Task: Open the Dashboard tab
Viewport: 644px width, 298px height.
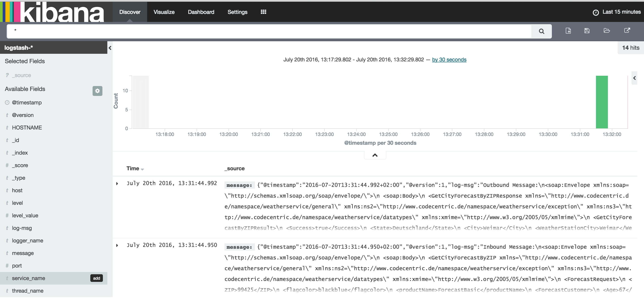Action: pyautogui.click(x=201, y=12)
